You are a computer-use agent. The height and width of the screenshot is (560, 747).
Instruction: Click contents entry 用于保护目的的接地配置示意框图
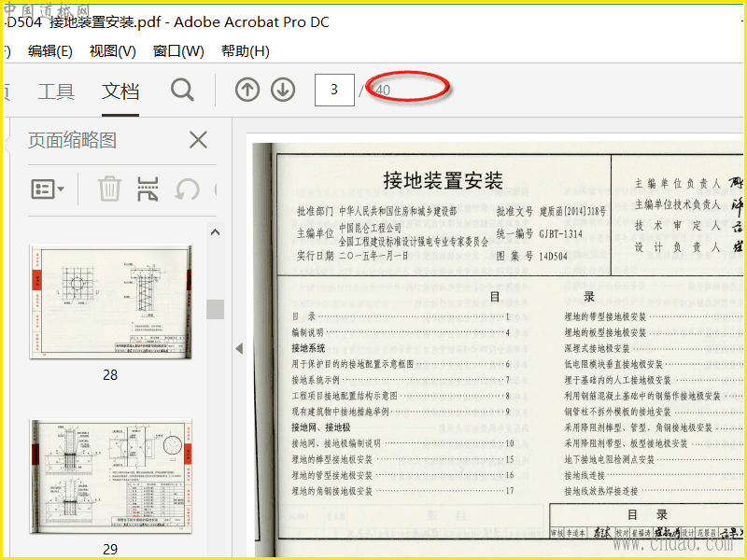coord(353,364)
